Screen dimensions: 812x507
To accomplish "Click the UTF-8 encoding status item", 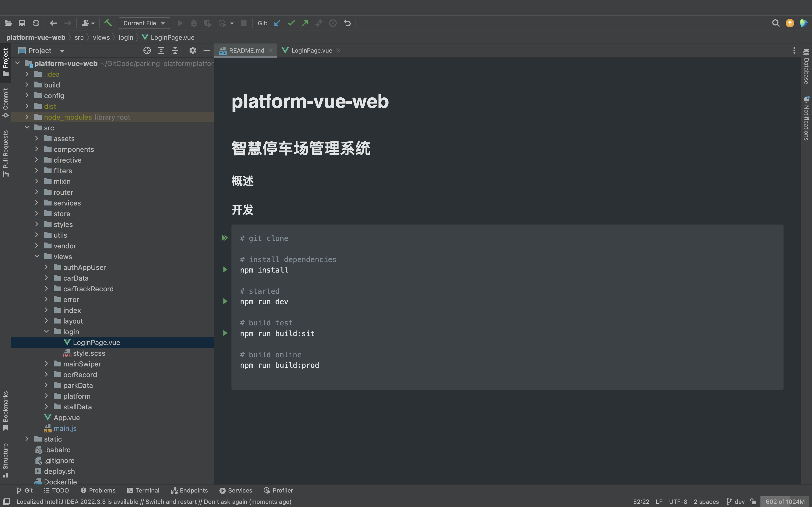I will pos(678,502).
